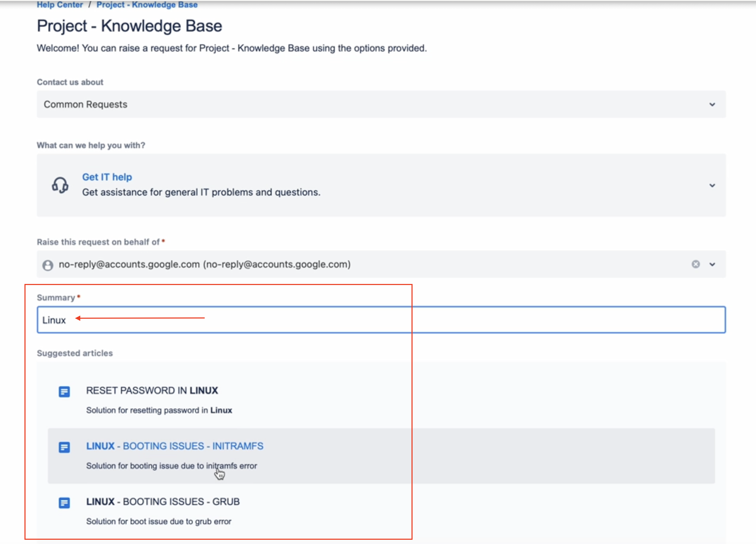Click the Get IT help title link
The height and width of the screenshot is (544, 756).
click(107, 177)
